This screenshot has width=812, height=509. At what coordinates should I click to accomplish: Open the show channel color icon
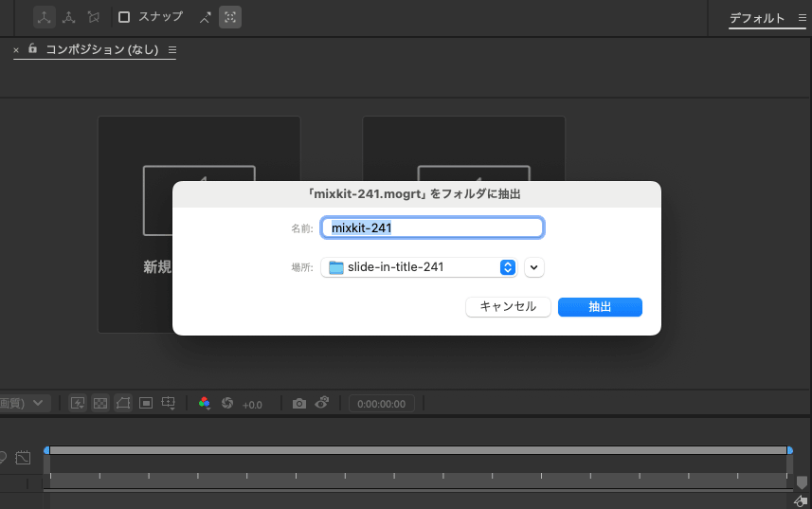coord(204,403)
